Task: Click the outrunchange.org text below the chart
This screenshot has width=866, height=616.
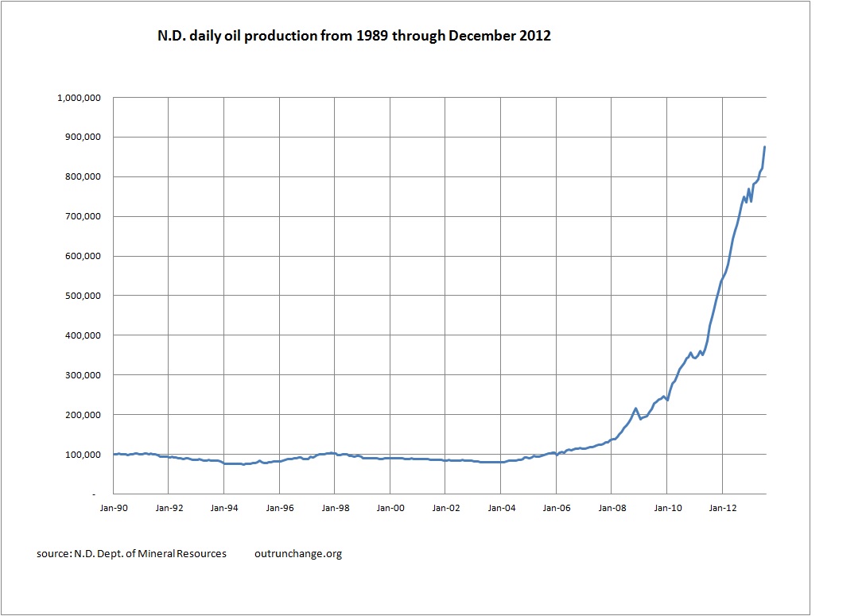Action: coord(298,553)
